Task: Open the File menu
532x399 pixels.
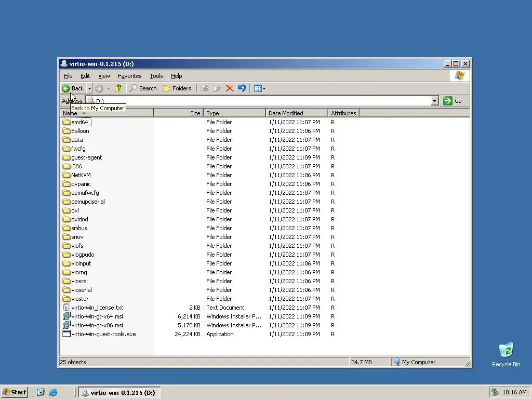Action: pyautogui.click(x=68, y=76)
